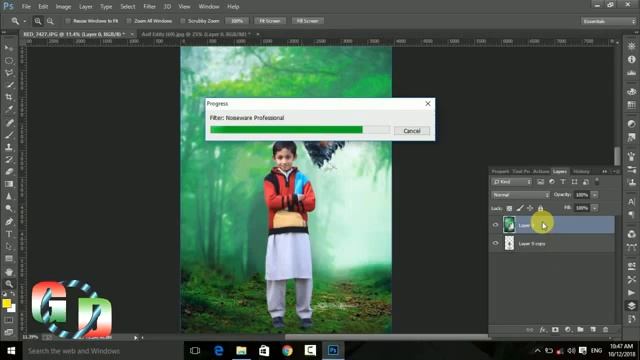Viewport: 640px width, 360px height.
Task: Open the Kind layer filter dropdown
Action: [512, 182]
